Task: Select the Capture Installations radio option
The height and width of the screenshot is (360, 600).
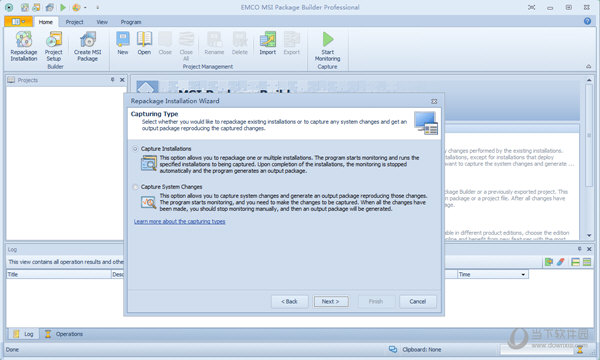Action: tap(135, 149)
